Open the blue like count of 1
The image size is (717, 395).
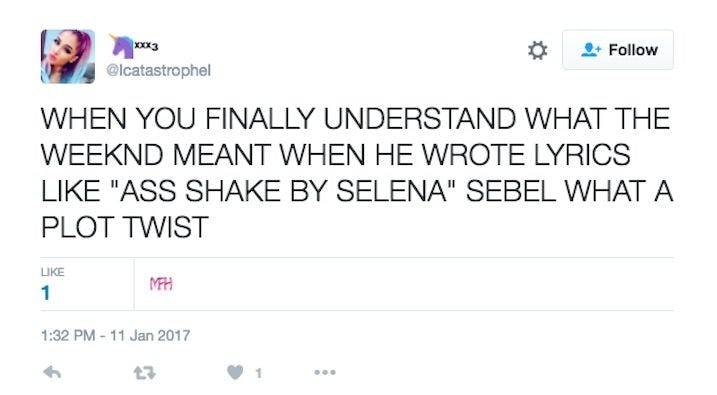click(45, 293)
